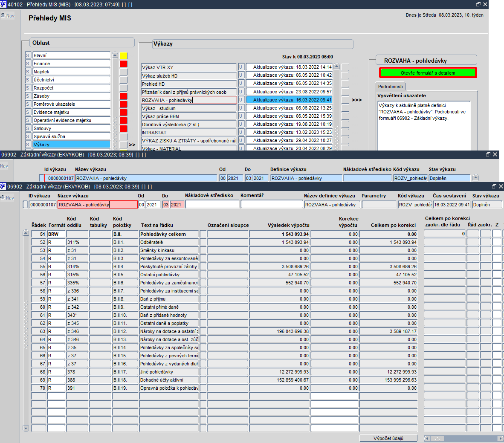Open the Nav icon in top window
Screen dimensions: 504x443
pos(8,15)
